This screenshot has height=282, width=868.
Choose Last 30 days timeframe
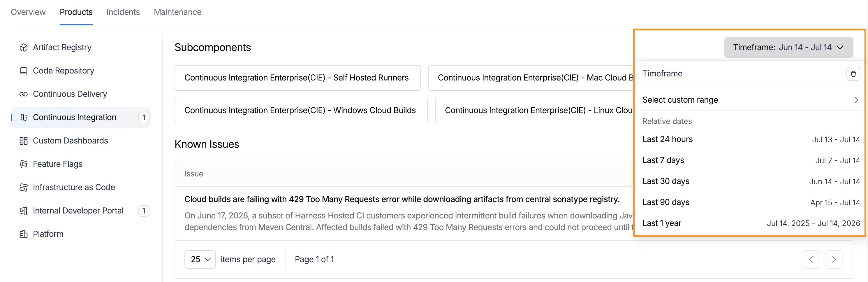pyautogui.click(x=751, y=181)
